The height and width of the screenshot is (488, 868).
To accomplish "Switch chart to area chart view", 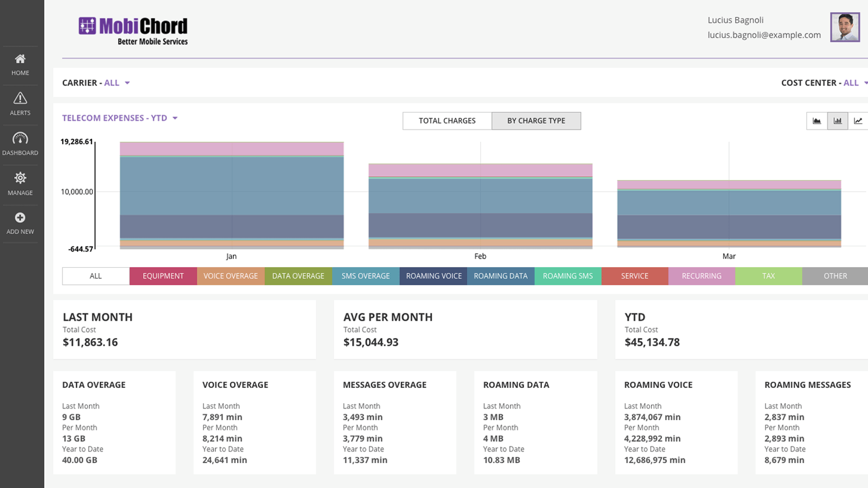I will [x=817, y=120].
